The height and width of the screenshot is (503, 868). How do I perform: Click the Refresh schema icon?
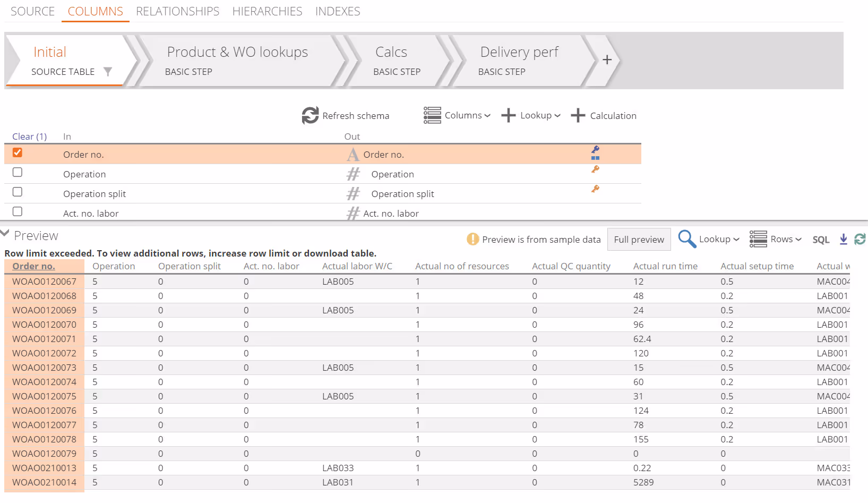(310, 115)
